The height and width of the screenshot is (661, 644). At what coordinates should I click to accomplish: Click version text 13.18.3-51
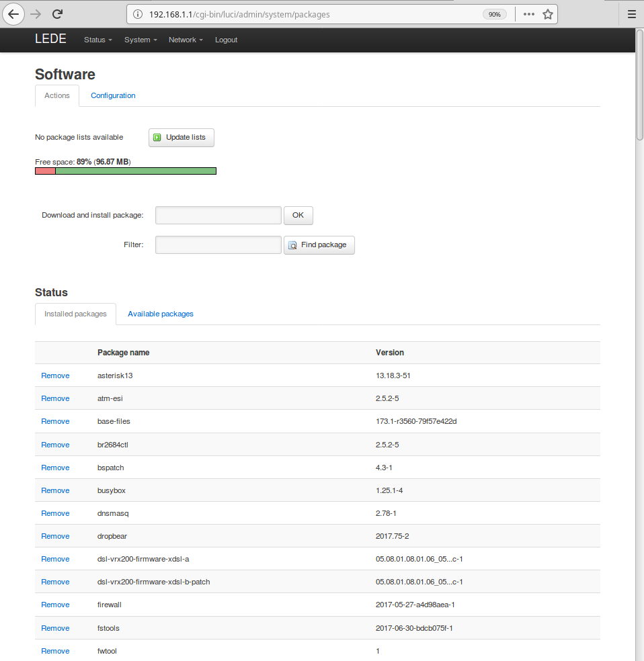[393, 376]
